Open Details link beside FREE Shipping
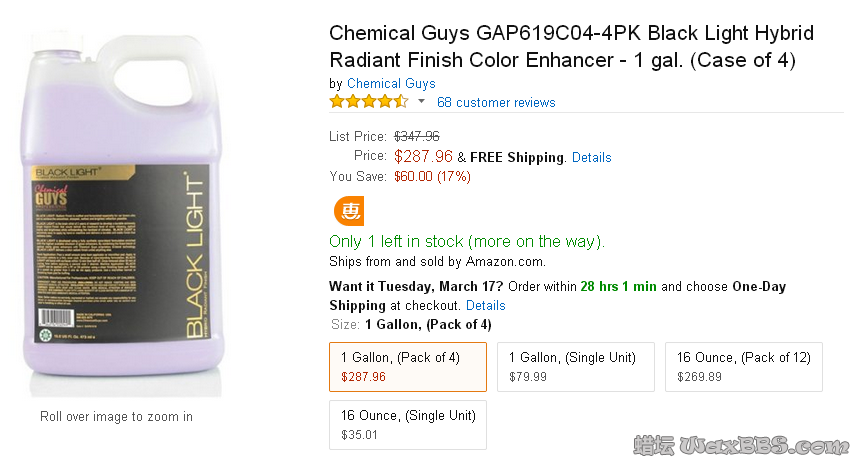The height and width of the screenshot is (469, 860). (591, 157)
